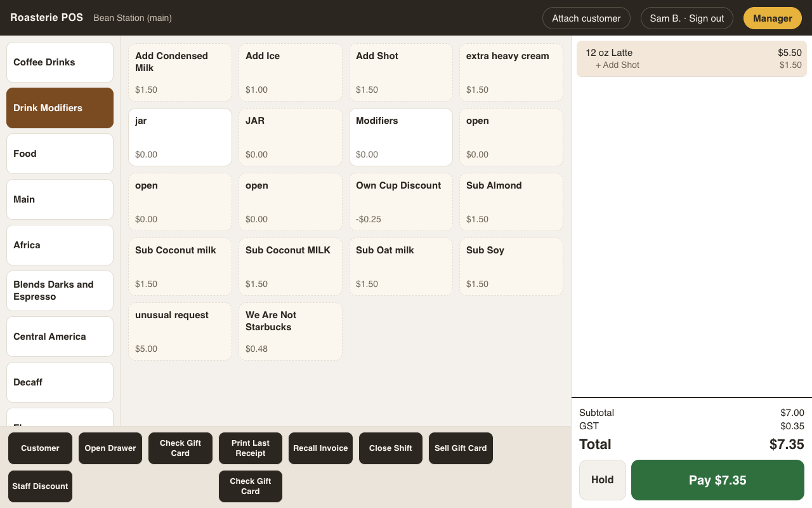Sign out Sam B.
The width and height of the screenshot is (812, 508).
687,18
